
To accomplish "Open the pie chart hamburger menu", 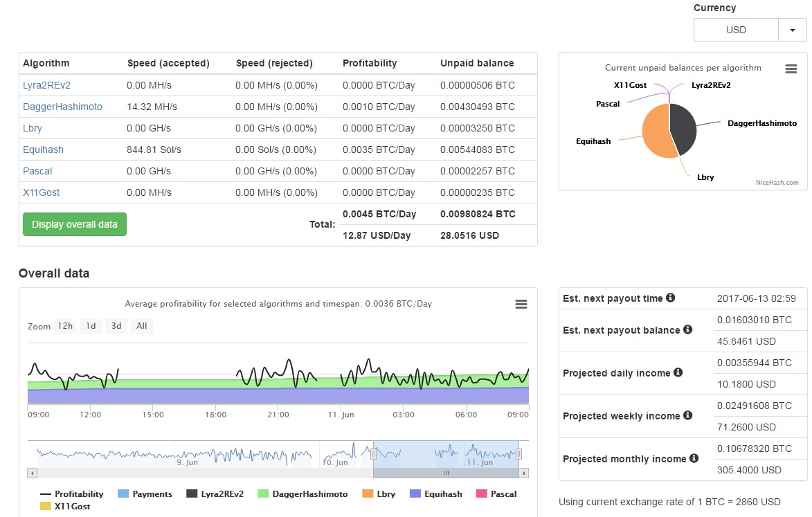I will [791, 69].
